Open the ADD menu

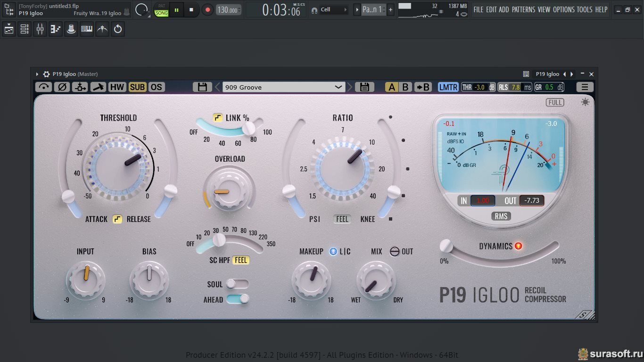click(504, 9)
